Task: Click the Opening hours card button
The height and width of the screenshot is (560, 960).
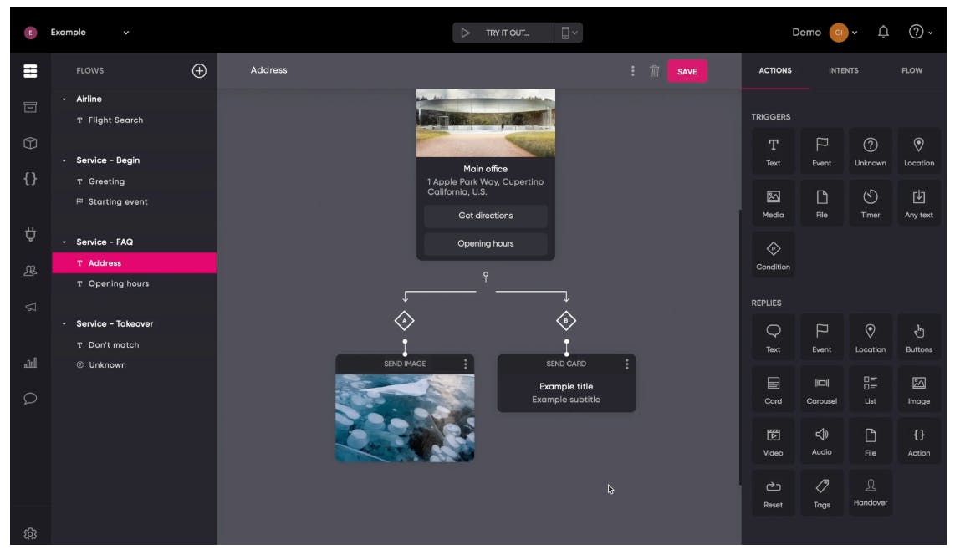Action: click(486, 243)
